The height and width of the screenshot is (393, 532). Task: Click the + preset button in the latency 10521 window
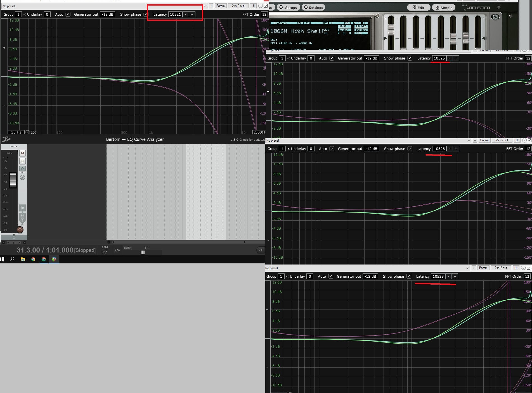click(x=211, y=6)
